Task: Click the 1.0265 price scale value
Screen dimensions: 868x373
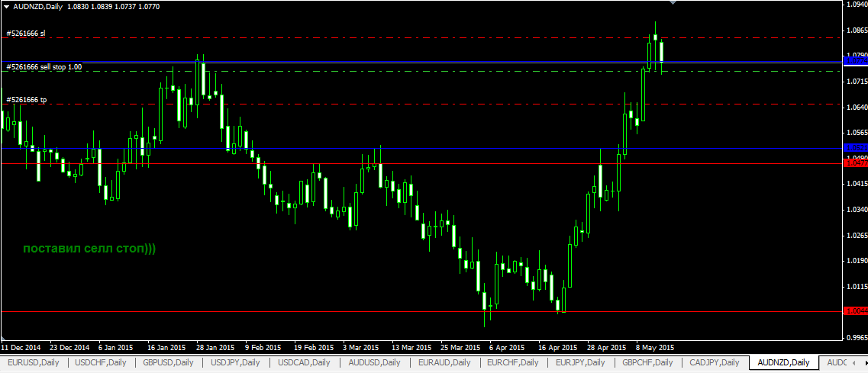Action: (x=857, y=235)
